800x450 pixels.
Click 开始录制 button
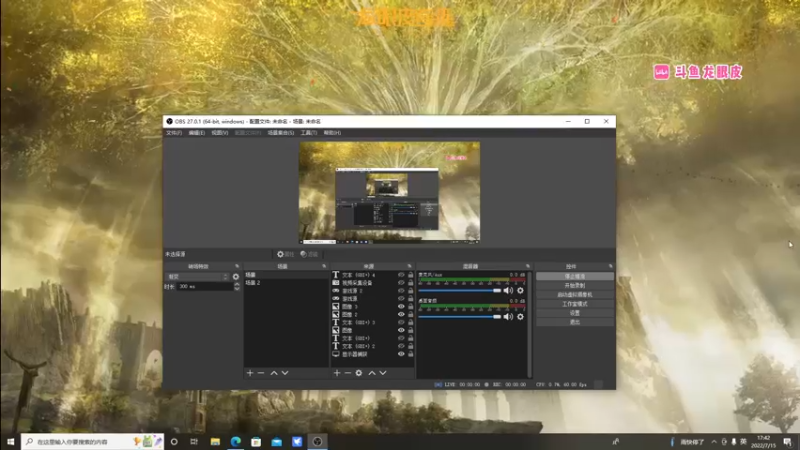(x=575, y=285)
